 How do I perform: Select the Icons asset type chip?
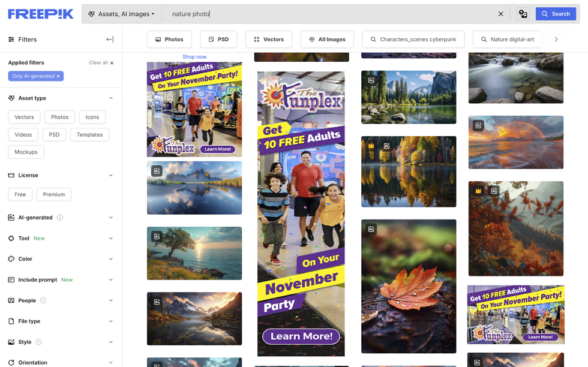(x=92, y=117)
